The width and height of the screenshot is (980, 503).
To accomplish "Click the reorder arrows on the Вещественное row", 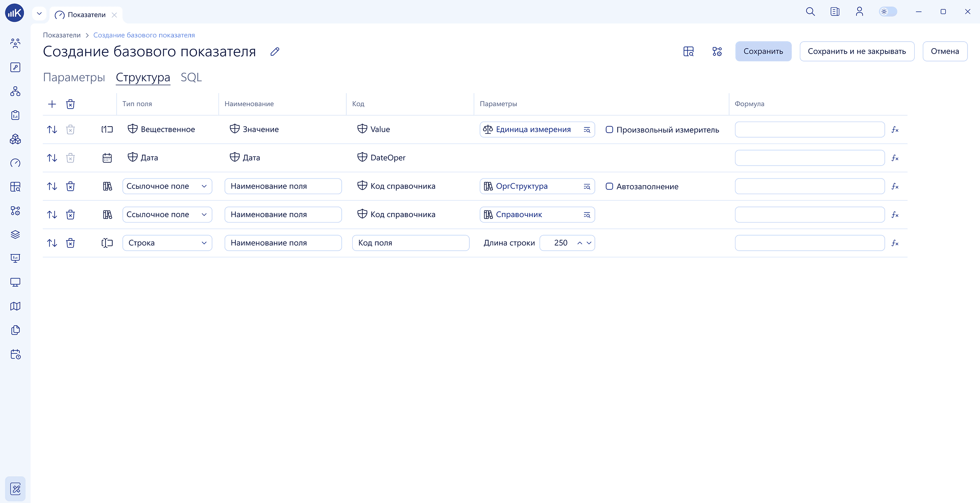I will point(52,130).
